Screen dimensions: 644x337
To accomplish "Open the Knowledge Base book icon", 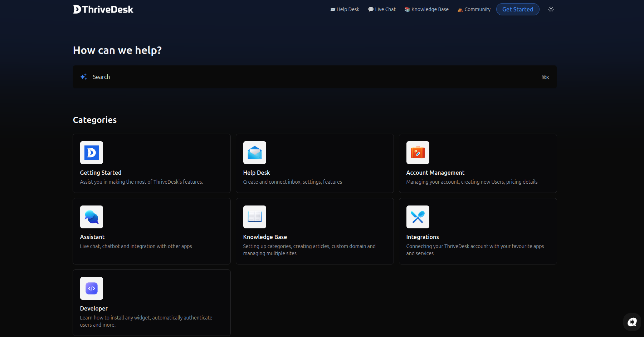I will tap(254, 217).
